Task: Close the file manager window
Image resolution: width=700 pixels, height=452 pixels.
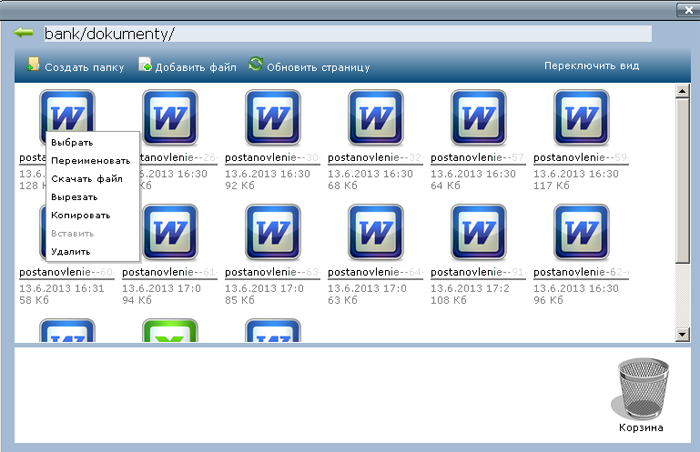Action: click(688, 10)
